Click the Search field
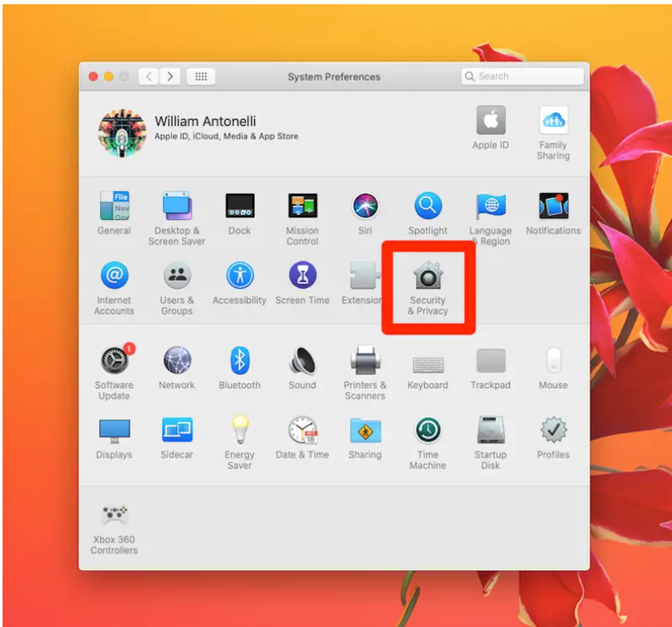672x627 pixels. (x=522, y=76)
